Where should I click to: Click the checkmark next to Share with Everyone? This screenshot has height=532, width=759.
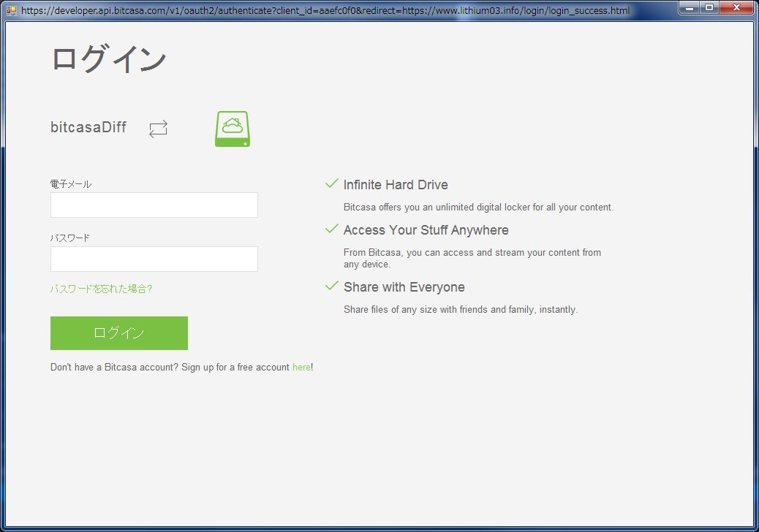pyautogui.click(x=331, y=286)
